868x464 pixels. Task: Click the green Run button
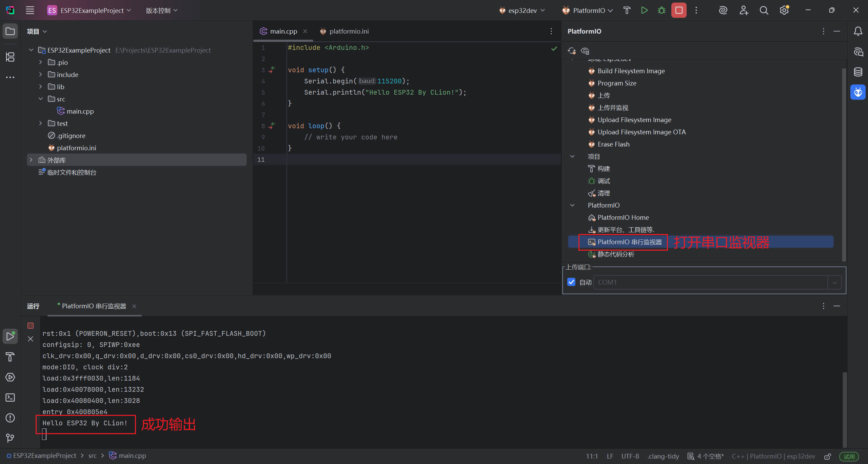click(x=644, y=11)
